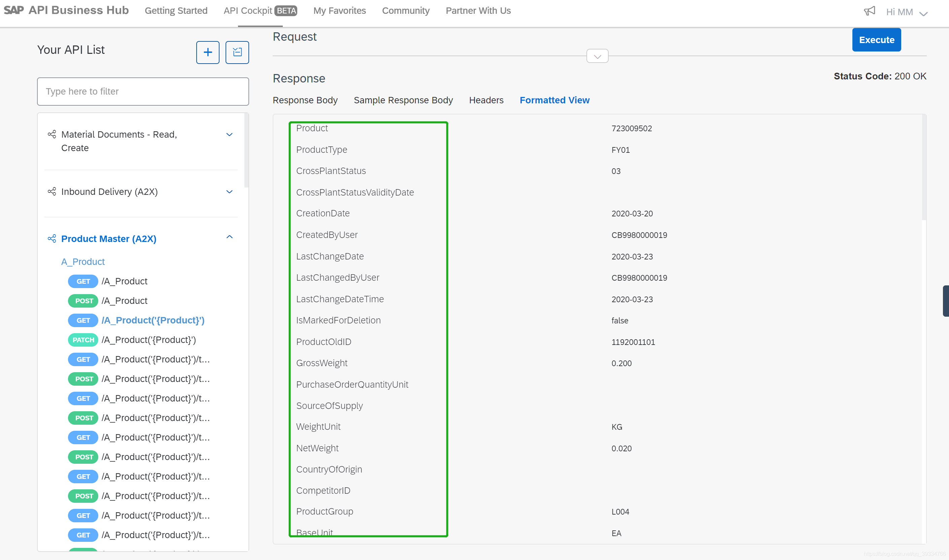Click the CountryOfOrigin field label
949x560 pixels.
click(x=329, y=469)
